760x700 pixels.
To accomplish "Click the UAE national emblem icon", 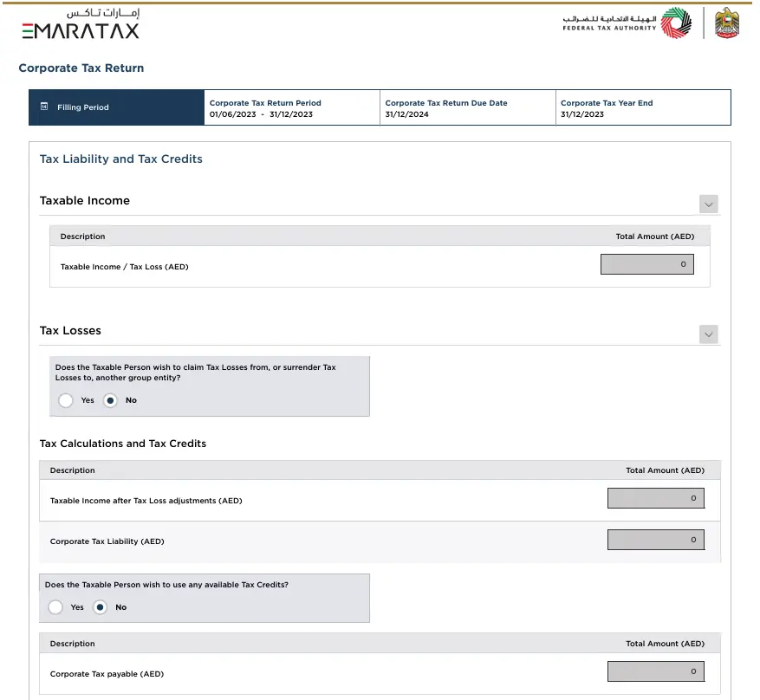I will pos(726,23).
